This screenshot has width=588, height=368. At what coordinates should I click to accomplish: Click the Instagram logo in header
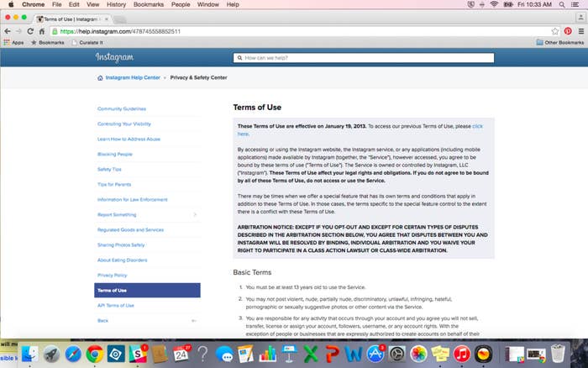point(114,57)
